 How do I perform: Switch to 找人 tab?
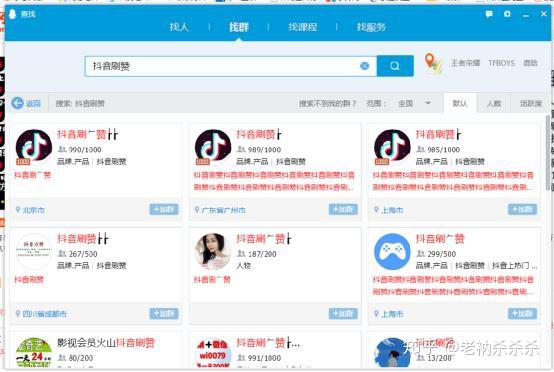pos(179,27)
